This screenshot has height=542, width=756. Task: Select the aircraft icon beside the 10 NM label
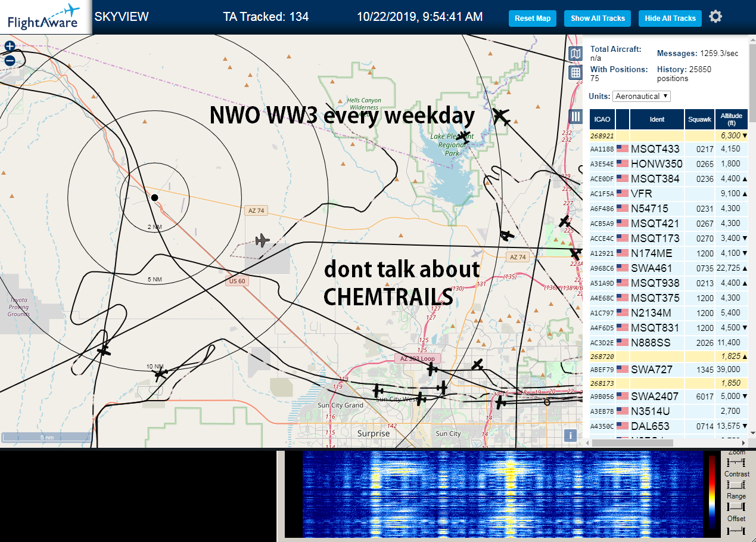tap(160, 374)
